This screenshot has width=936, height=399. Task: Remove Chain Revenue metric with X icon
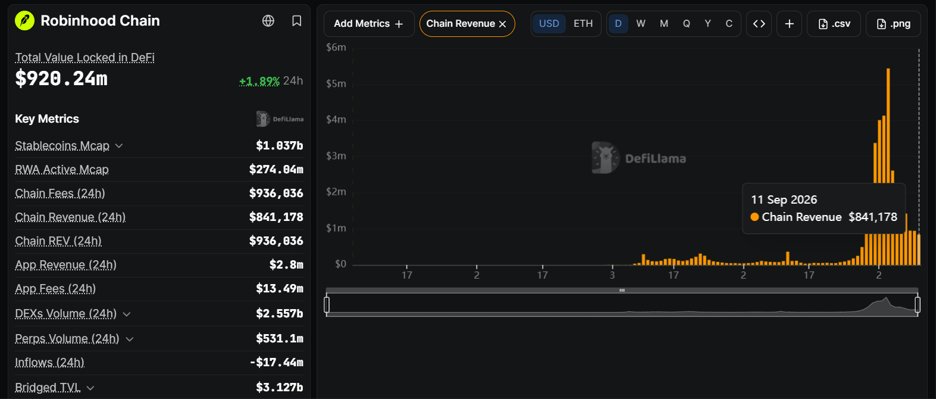(503, 24)
